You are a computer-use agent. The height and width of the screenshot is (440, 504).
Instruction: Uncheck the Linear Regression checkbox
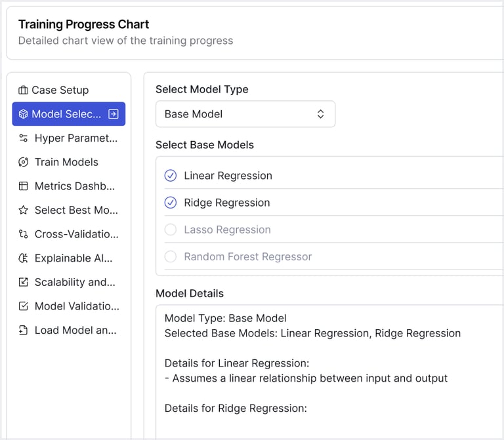pos(171,176)
